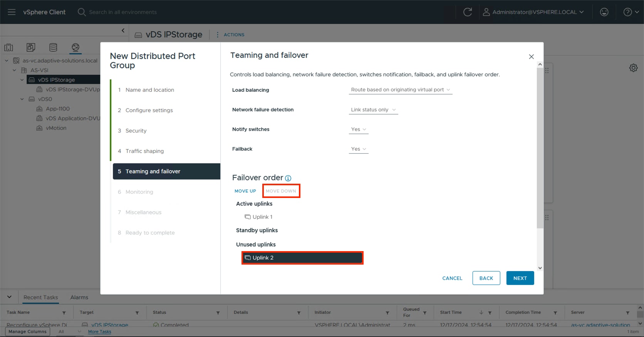Filter the Status column
The height and width of the screenshot is (337, 644).
click(218, 313)
